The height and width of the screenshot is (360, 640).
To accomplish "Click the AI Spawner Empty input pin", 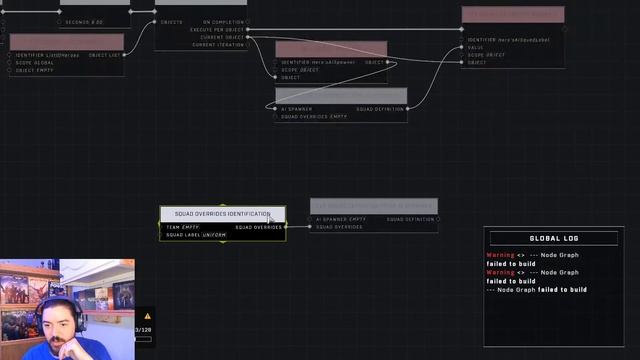I will pyautogui.click(x=310, y=219).
